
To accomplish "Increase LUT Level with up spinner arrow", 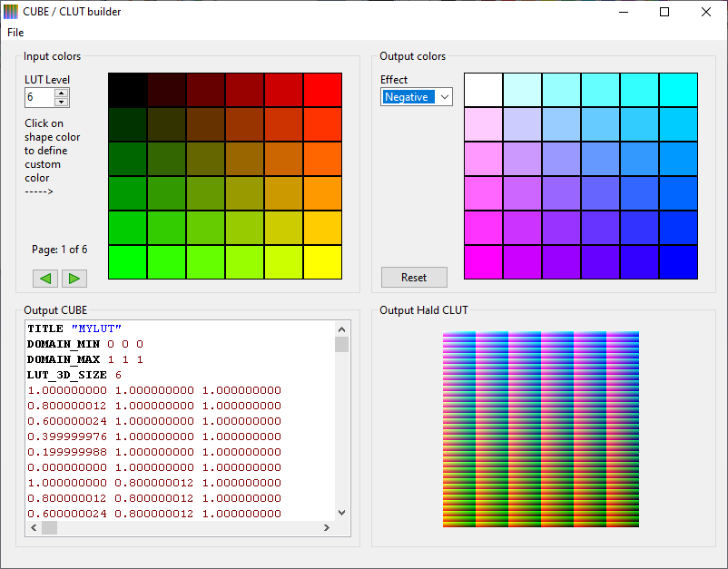I will (x=62, y=93).
